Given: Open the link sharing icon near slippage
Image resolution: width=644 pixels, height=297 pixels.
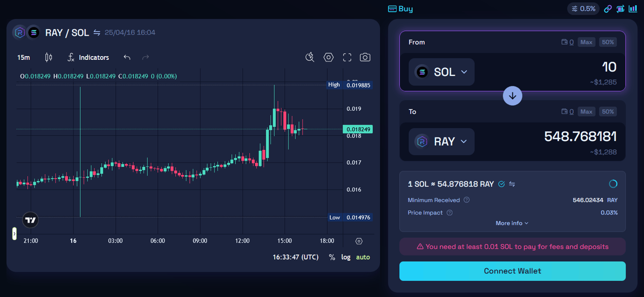Looking at the screenshot, I should tap(608, 8).
